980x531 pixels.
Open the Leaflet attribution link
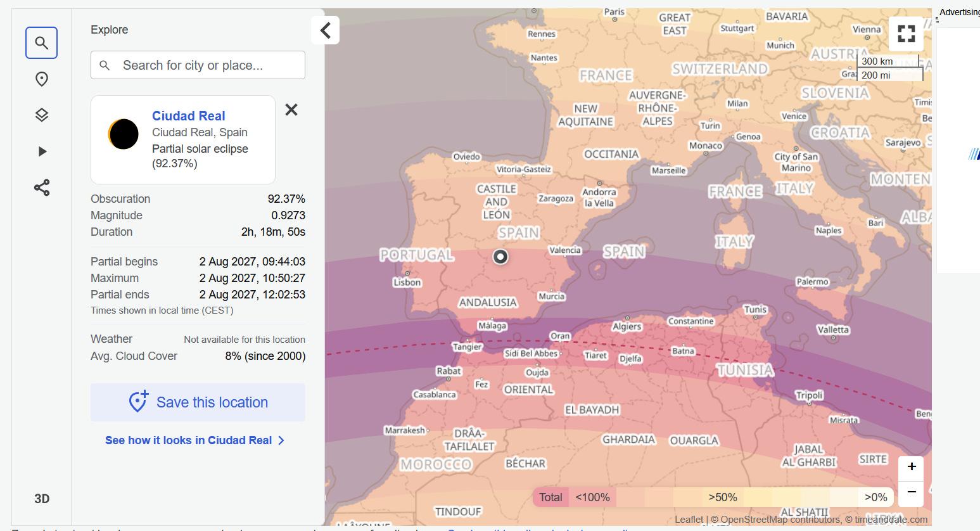tap(689, 520)
